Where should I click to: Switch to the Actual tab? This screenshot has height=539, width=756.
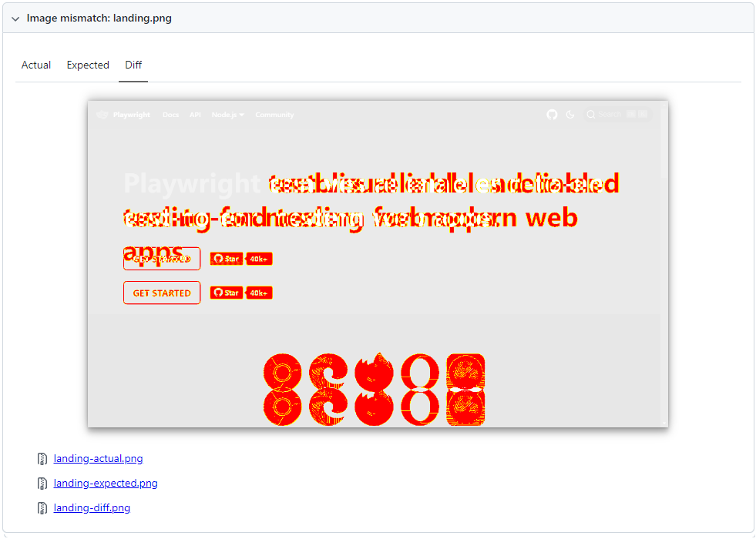coord(36,65)
